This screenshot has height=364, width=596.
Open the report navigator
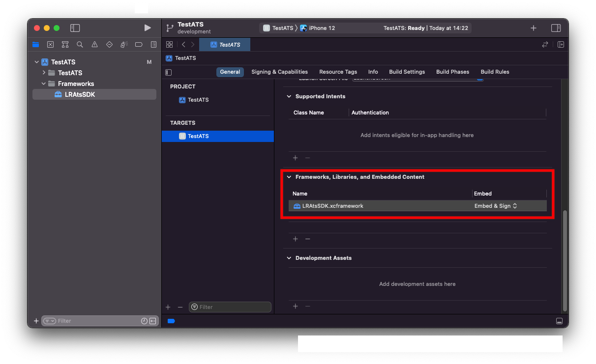coord(153,45)
